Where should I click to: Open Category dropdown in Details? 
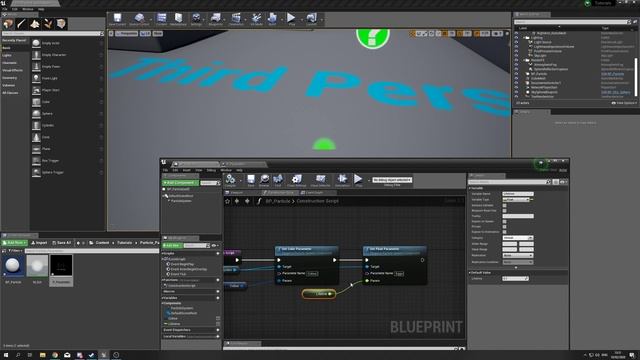coord(518,238)
